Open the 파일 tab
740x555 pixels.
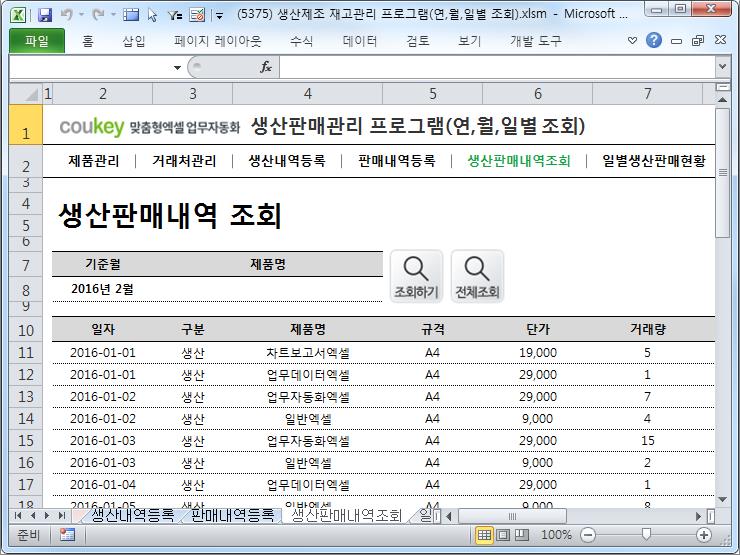tap(37, 41)
